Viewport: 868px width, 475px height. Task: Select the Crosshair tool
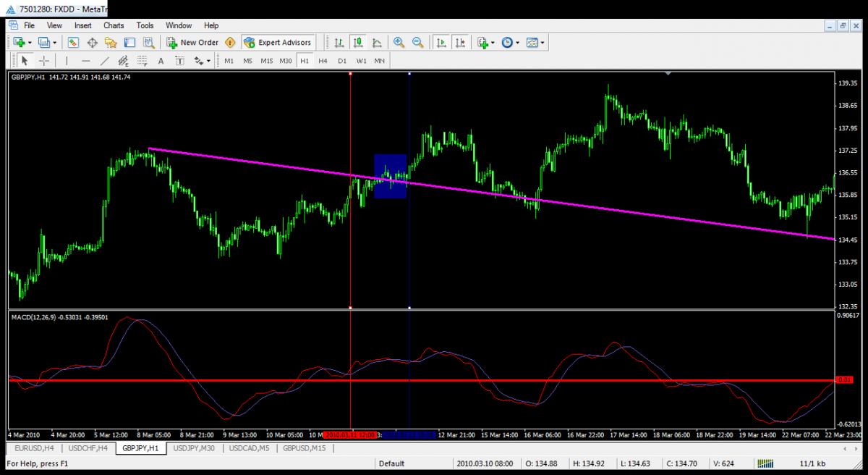[43, 61]
